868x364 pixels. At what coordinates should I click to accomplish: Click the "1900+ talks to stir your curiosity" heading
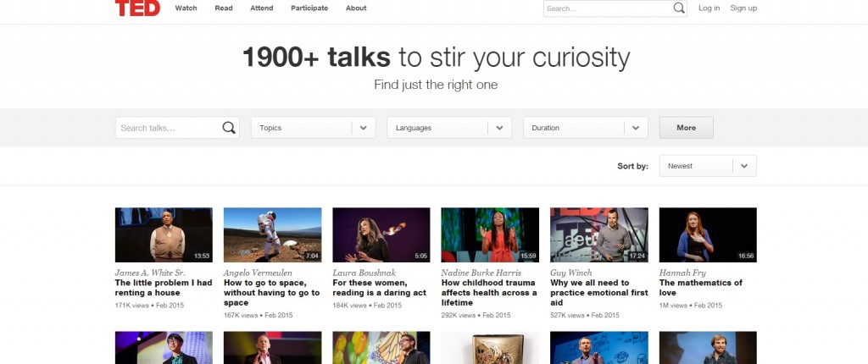[437, 58]
